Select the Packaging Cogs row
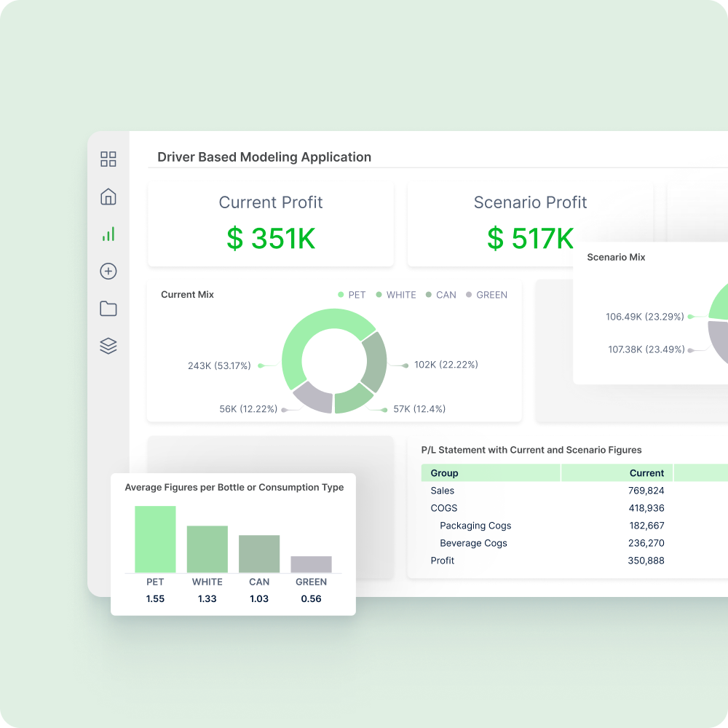 tap(475, 526)
